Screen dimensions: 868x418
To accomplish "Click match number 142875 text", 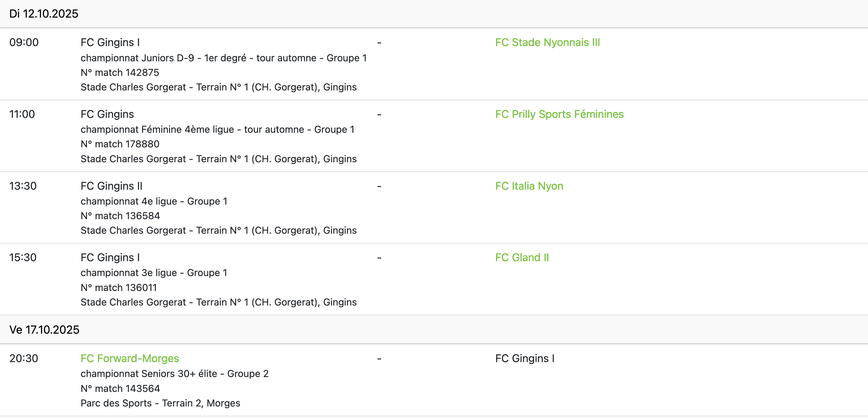I will (120, 72).
